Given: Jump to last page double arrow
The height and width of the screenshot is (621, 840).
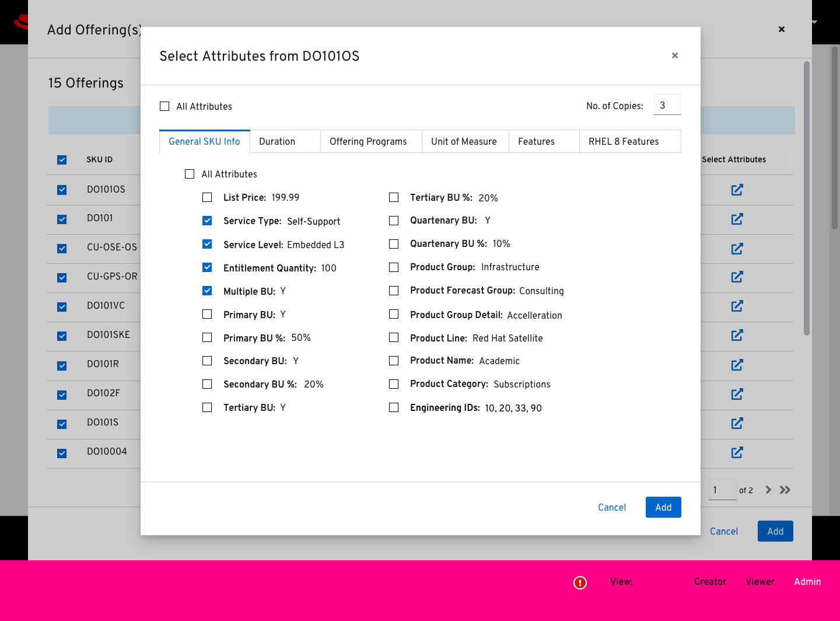Looking at the screenshot, I should (785, 490).
